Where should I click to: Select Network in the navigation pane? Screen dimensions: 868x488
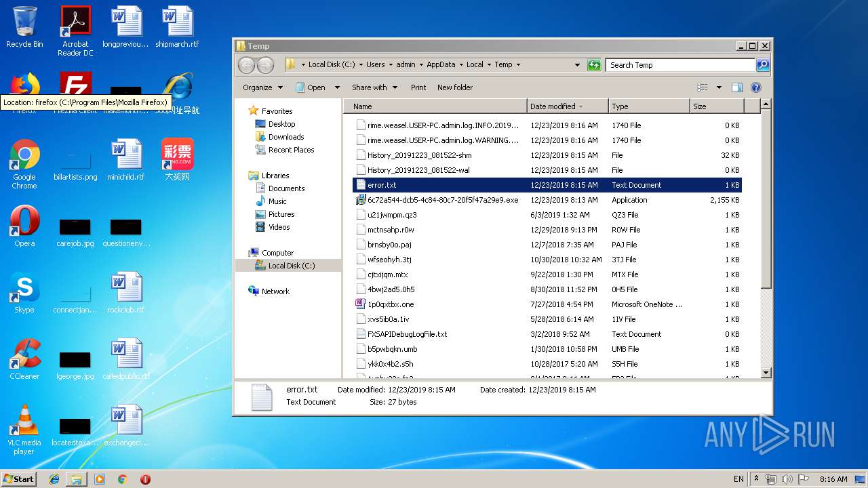(x=275, y=291)
